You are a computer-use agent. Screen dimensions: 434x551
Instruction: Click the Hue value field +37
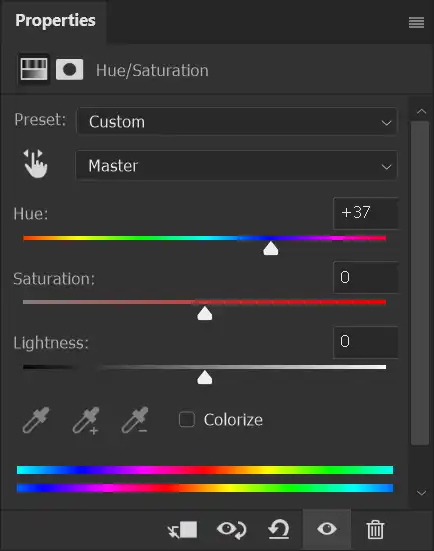(365, 213)
